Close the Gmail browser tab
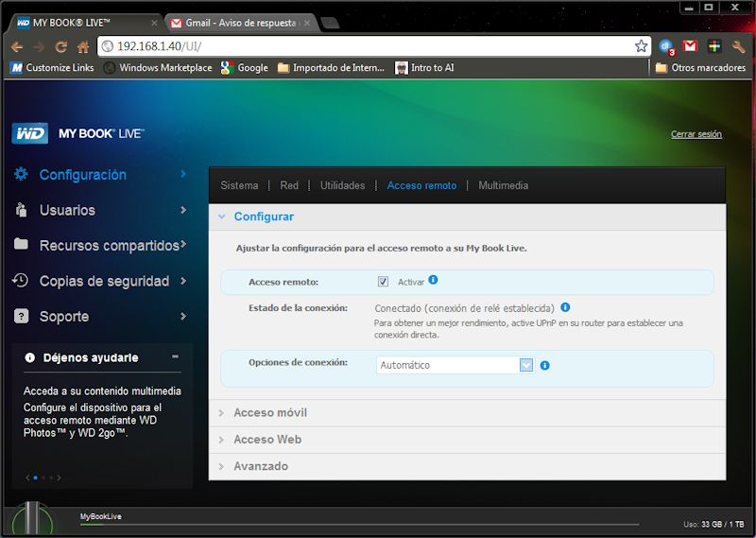This screenshot has width=756, height=538. [307, 23]
